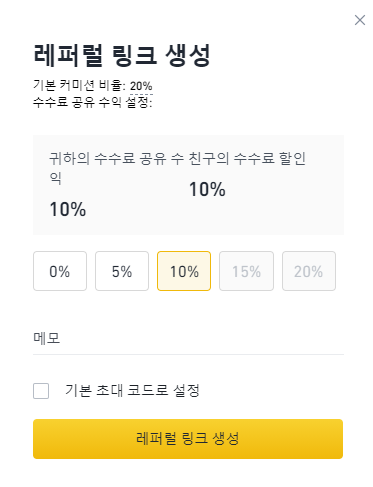Click the 레퍼럴 링크 생성 dialog heading
The image size is (373, 487).
pyautogui.click(x=122, y=55)
